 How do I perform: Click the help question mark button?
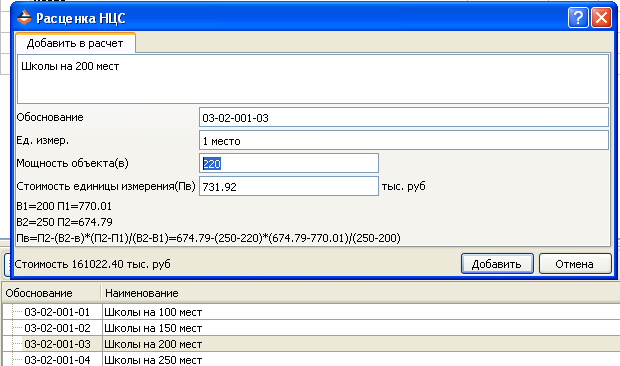(x=578, y=18)
